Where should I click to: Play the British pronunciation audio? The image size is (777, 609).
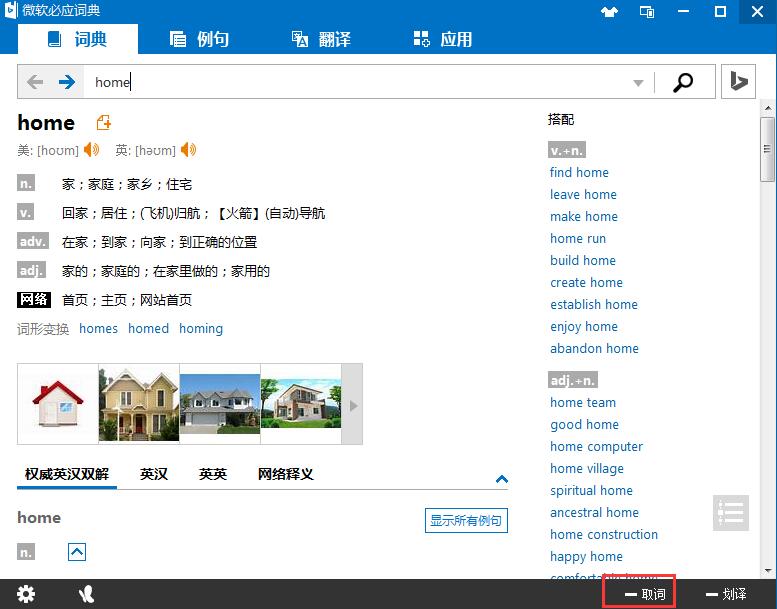click(188, 150)
